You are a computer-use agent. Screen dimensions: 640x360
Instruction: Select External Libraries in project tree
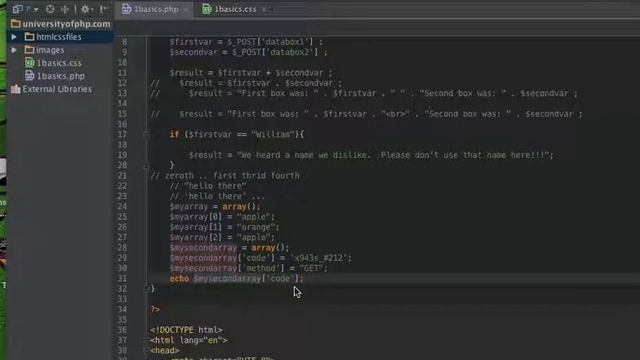click(57, 89)
